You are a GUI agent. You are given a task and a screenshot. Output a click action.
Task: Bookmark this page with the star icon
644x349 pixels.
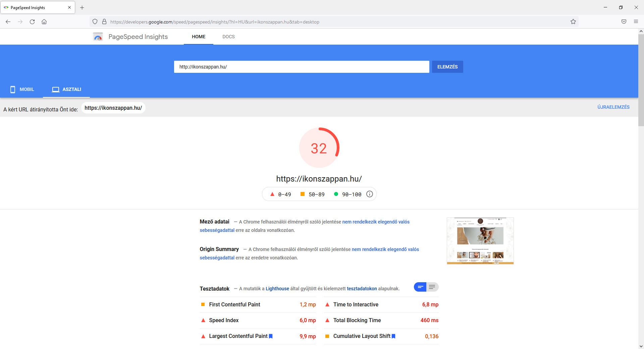coord(573,22)
